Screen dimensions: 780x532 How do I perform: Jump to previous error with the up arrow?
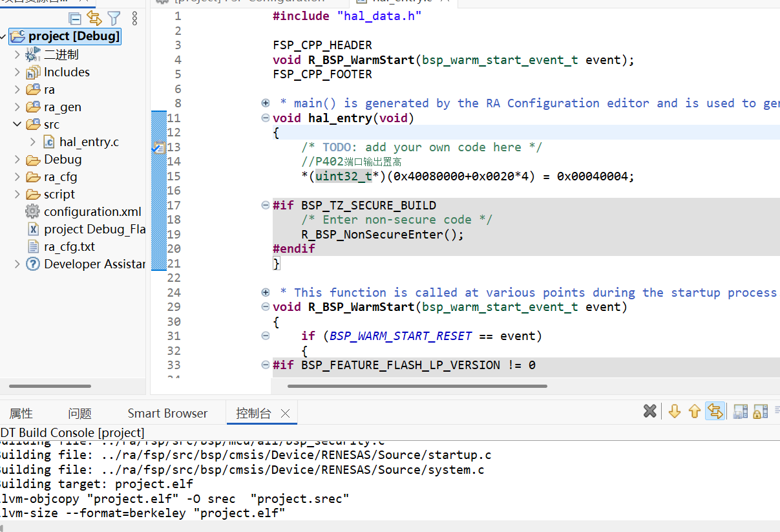click(x=695, y=411)
